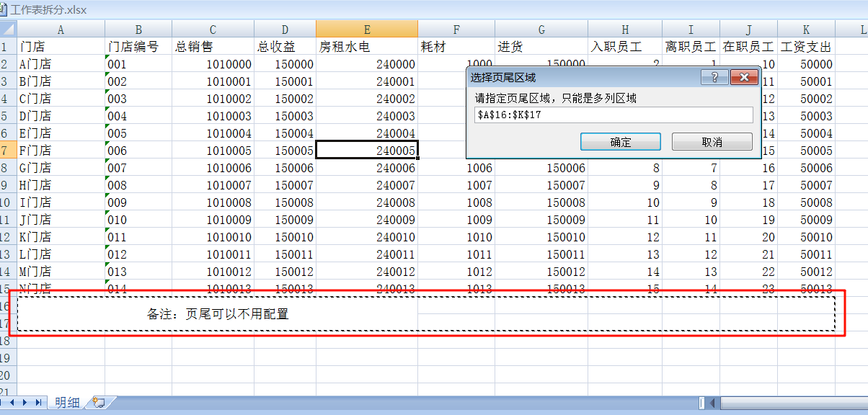Click the 备注：页尾可以不用配置 note cell
Image resolution: width=868 pixels, height=415 pixels.
(x=218, y=314)
